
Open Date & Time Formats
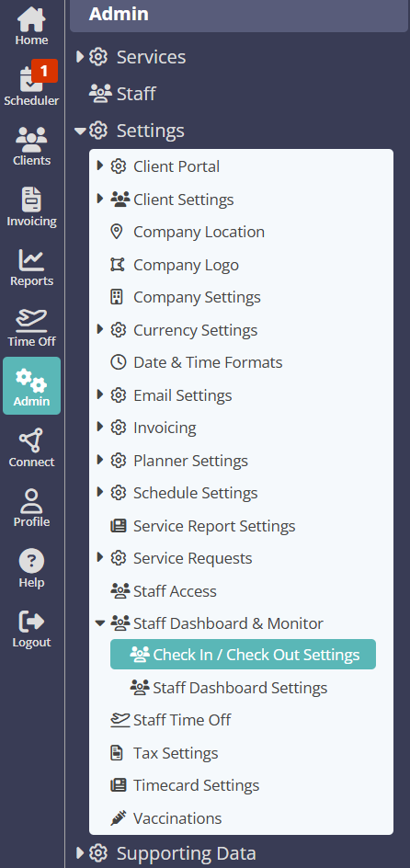coord(208,362)
